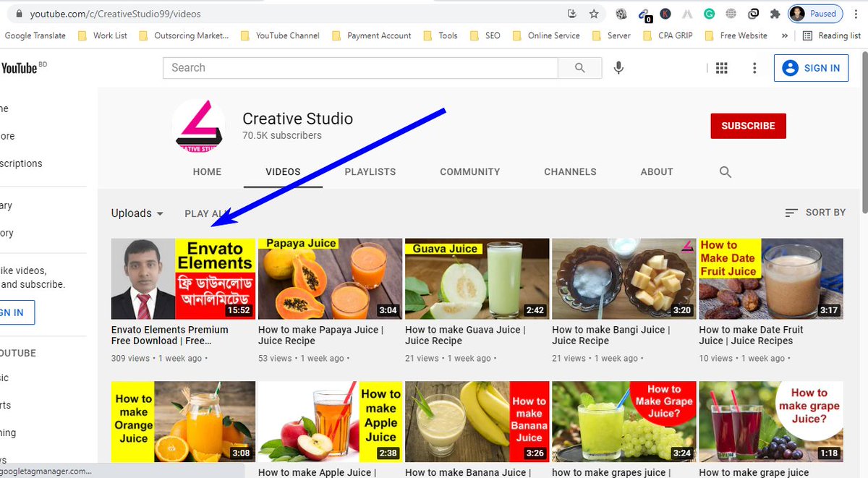Open the Online Service bookmark folder

pos(546,35)
